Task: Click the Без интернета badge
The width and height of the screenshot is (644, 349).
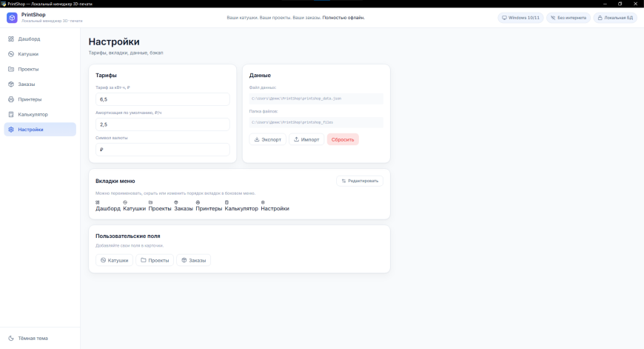Action: 568,18
